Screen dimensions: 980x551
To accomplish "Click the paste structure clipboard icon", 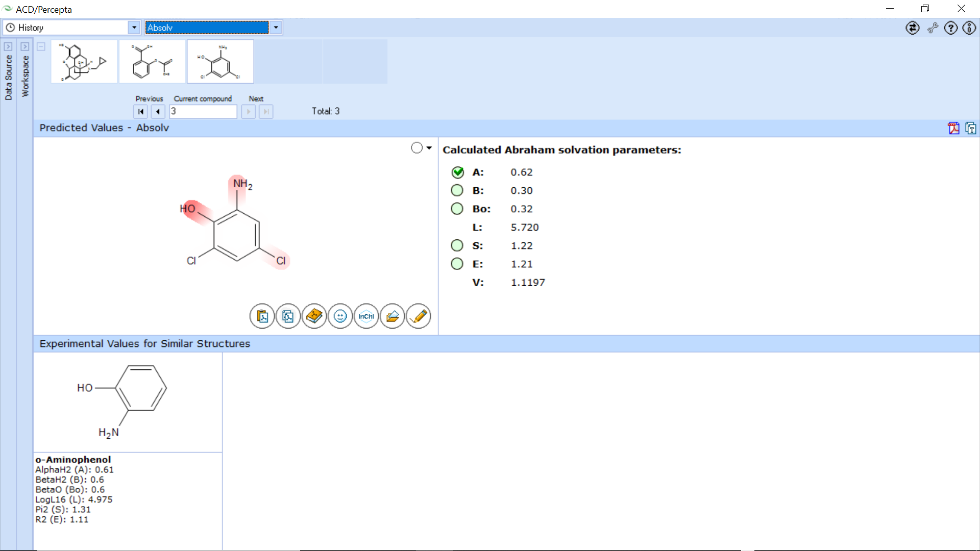I will pyautogui.click(x=262, y=316).
